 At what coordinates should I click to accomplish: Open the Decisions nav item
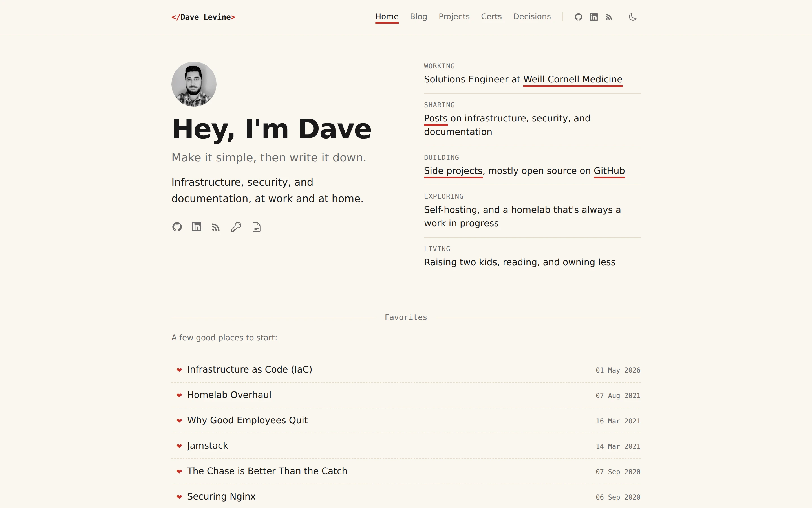(532, 16)
